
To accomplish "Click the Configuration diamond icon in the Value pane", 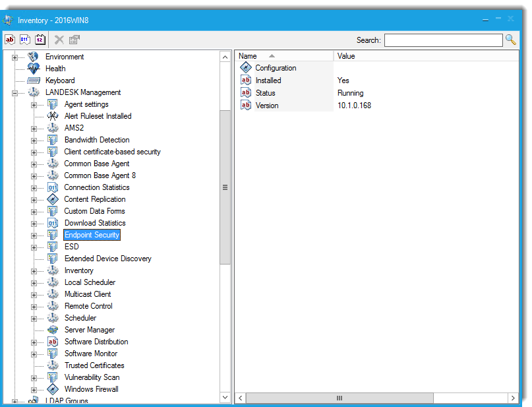I will (245, 67).
